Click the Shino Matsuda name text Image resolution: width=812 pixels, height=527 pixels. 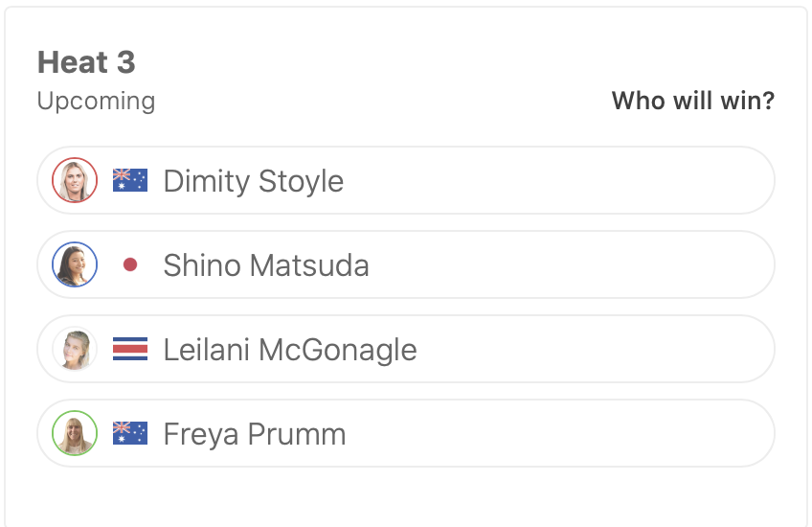click(x=265, y=265)
